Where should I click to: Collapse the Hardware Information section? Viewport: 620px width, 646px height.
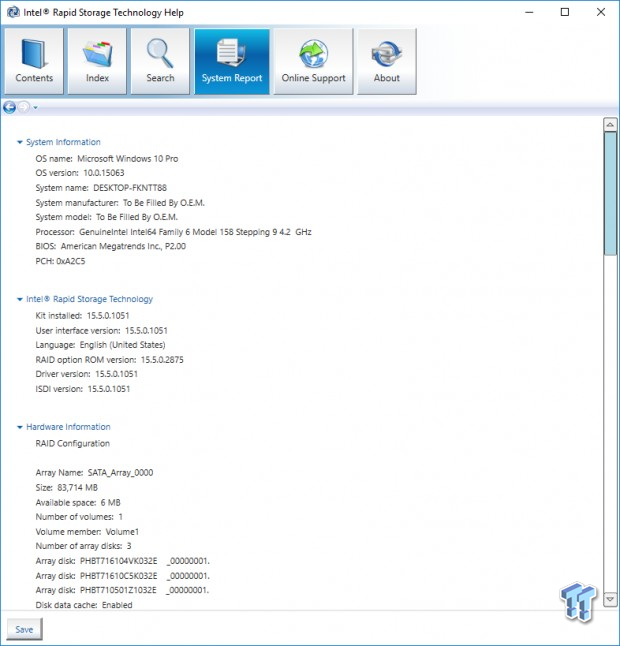coord(19,427)
